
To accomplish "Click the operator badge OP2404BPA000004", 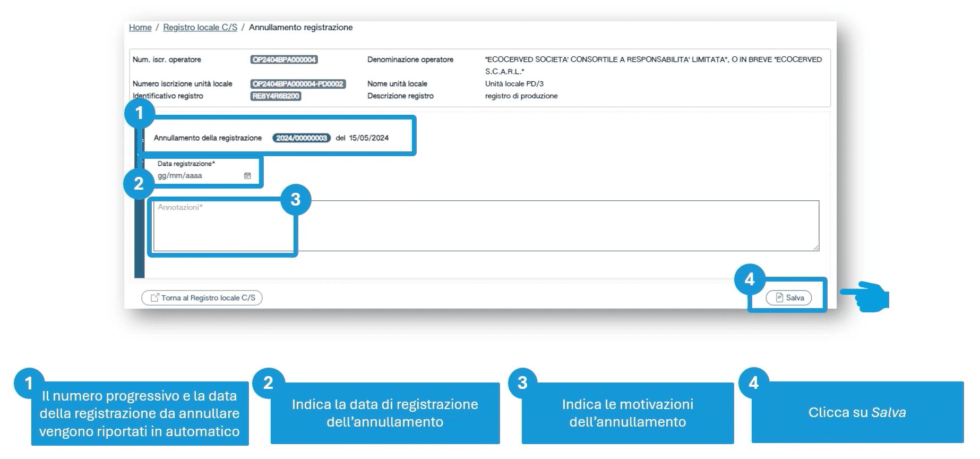I will [x=284, y=60].
